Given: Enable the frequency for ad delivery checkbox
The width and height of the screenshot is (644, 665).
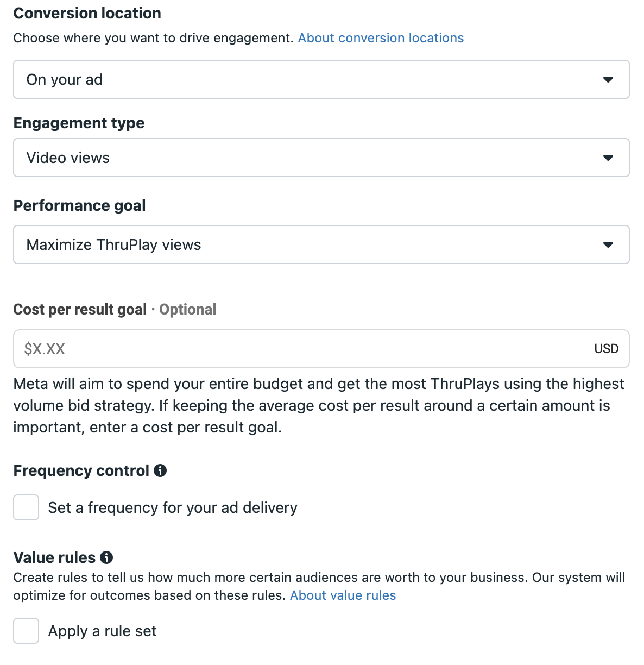Looking at the screenshot, I should [26, 507].
